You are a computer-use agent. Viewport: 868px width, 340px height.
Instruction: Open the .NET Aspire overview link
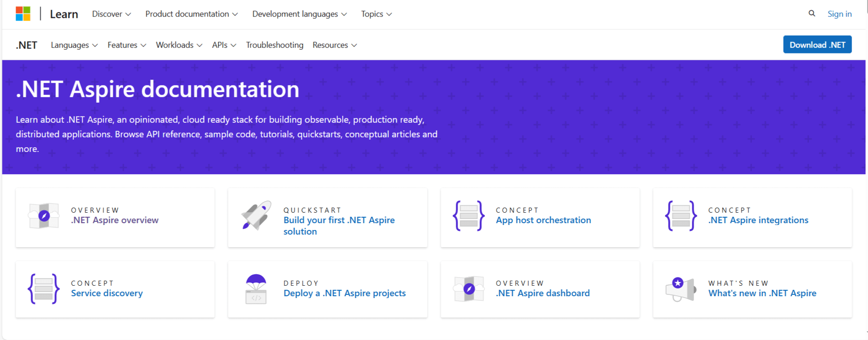pyautogui.click(x=115, y=220)
